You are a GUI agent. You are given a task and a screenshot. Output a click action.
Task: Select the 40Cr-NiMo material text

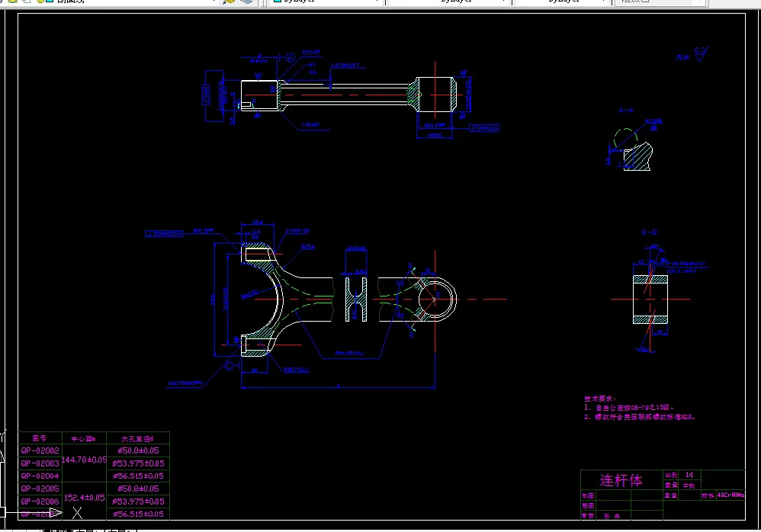pos(731,495)
